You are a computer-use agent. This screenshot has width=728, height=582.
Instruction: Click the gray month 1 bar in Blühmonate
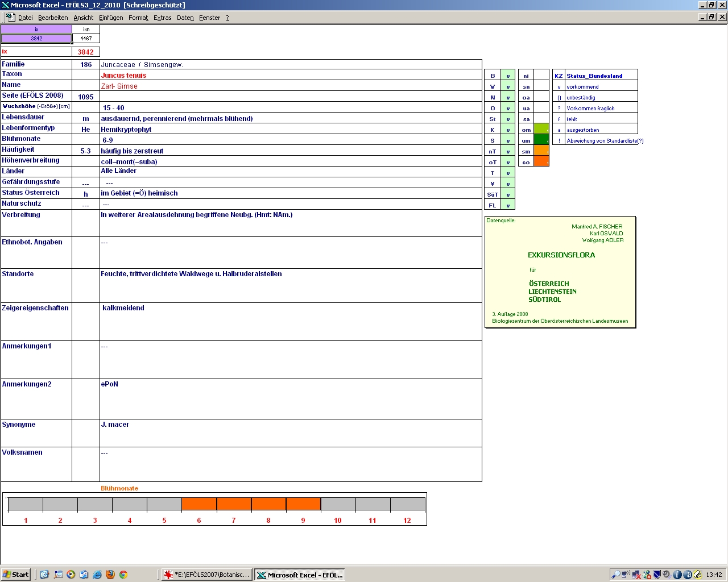(26, 504)
